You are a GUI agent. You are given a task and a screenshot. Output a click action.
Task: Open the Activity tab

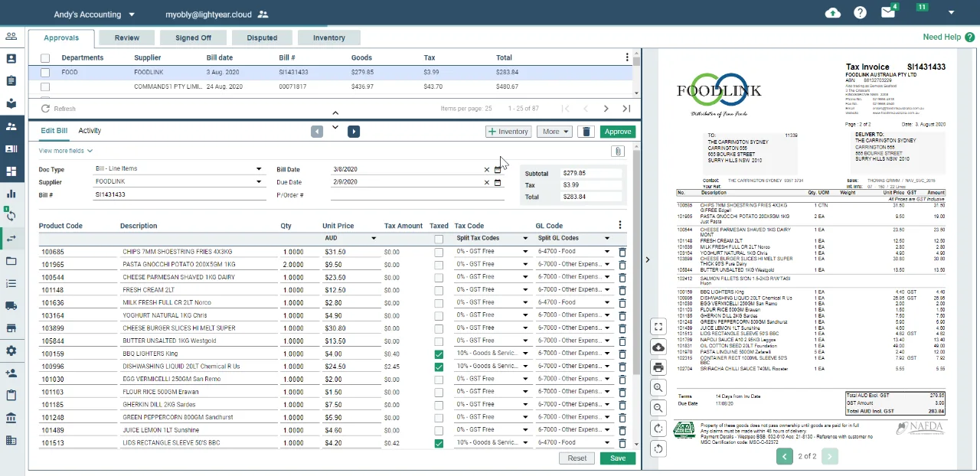[90, 131]
